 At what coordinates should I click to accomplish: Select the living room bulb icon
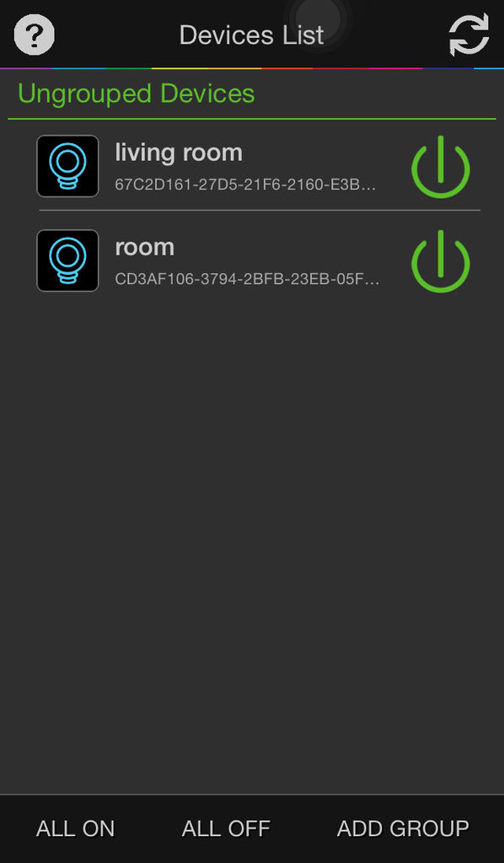click(x=67, y=166)
